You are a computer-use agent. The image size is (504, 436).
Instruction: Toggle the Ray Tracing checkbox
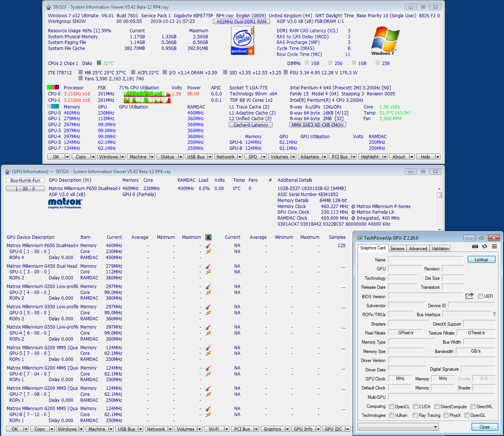pyautogui.click(x=415, y=415)
